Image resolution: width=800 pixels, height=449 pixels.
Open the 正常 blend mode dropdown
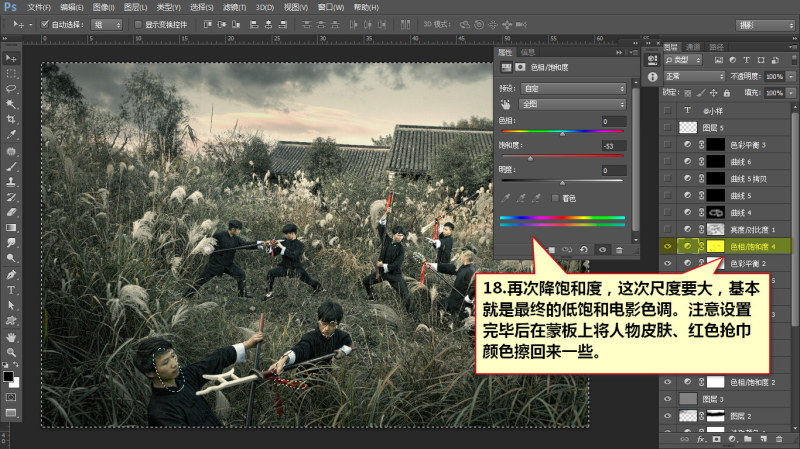point(694,76)
